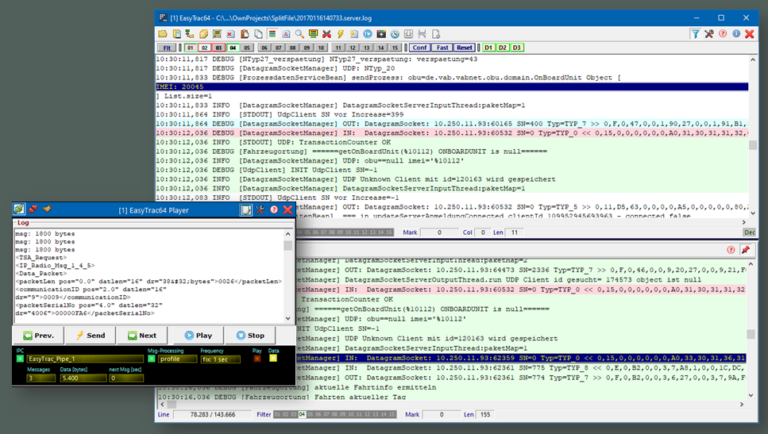
Task: Toggle the green IPC indicator box
Action: (20, 358)
